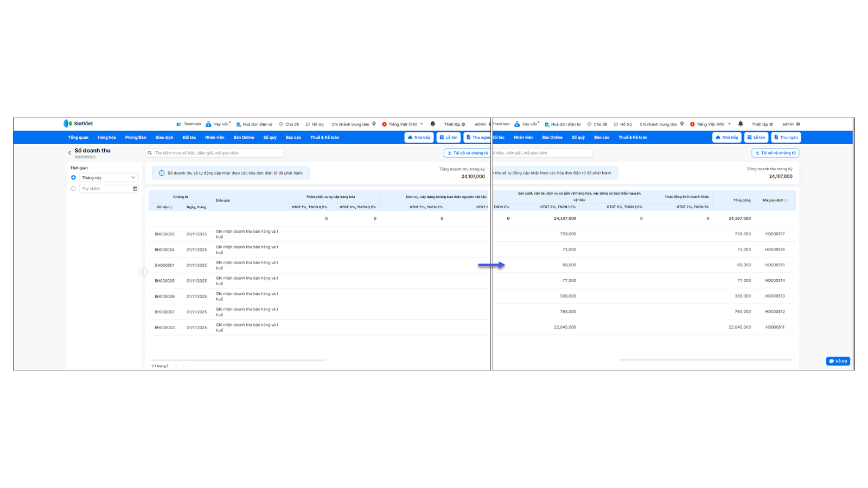868x488 pixels.
Task: Click Nhà bếp button in the left screenshot
Action: click(x=419, y=138)
